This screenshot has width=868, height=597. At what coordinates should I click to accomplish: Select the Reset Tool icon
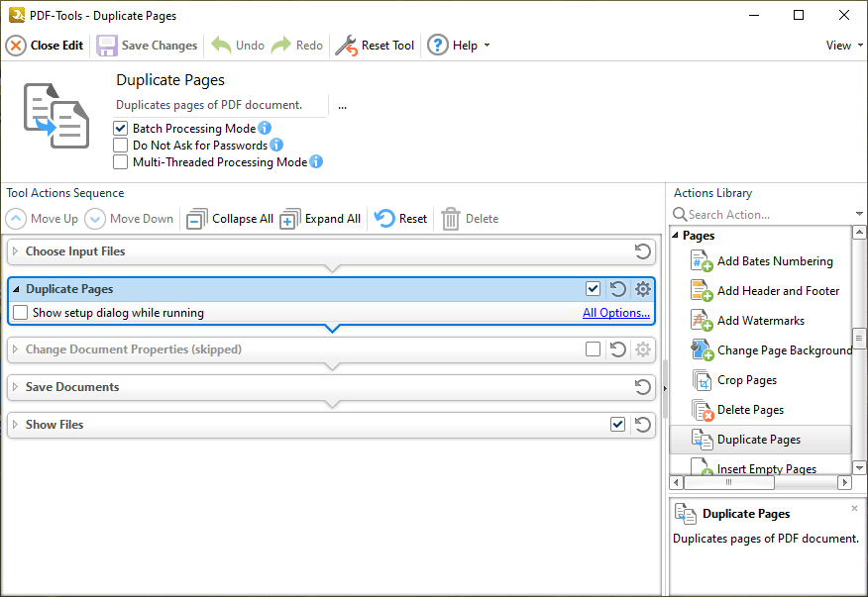(x=348, y=45)
